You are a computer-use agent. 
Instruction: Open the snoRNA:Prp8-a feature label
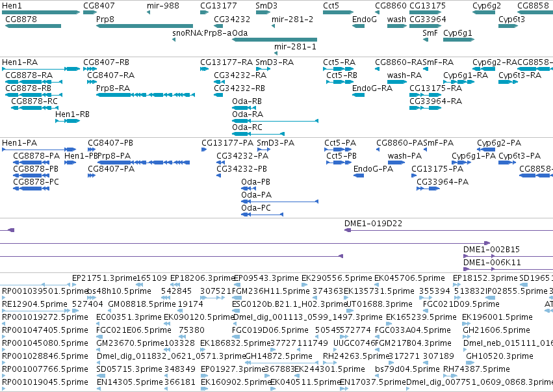click(x=202, y=33)
